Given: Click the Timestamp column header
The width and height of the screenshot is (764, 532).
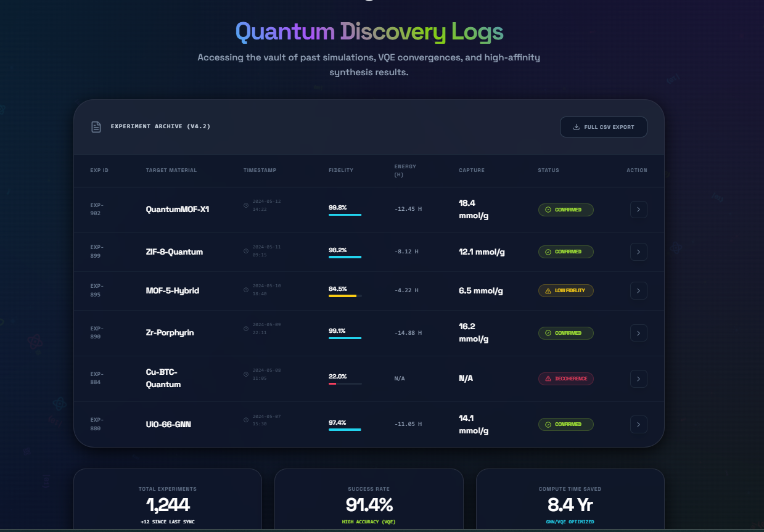Looking at the screenshot, I should tap(260, 170).
